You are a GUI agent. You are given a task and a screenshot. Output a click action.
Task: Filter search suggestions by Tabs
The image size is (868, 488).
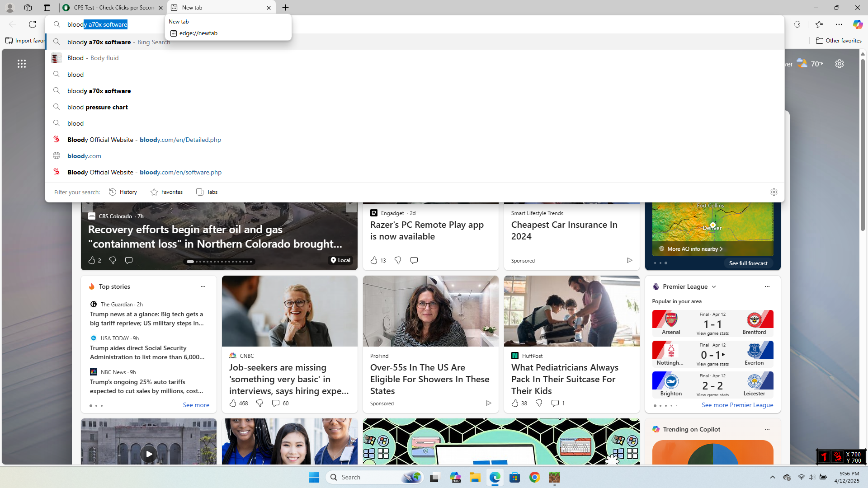(207, 192)
